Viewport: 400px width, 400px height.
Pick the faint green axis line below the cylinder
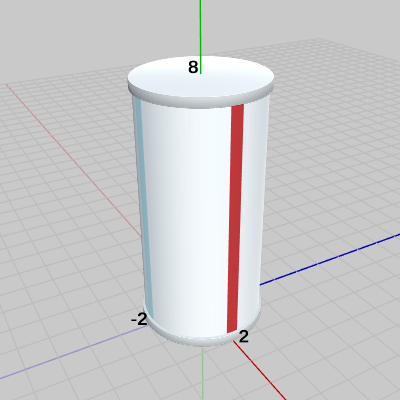203,373
